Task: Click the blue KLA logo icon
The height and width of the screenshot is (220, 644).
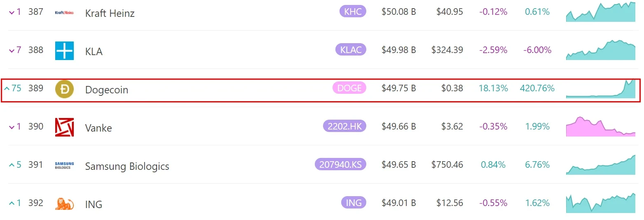Action: (x=64, y=51)
